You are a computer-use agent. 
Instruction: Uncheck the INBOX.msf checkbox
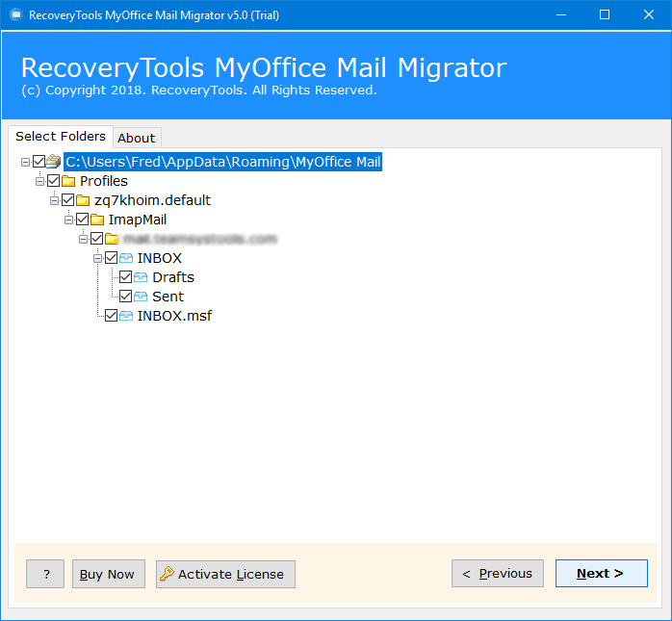point(112,316)
